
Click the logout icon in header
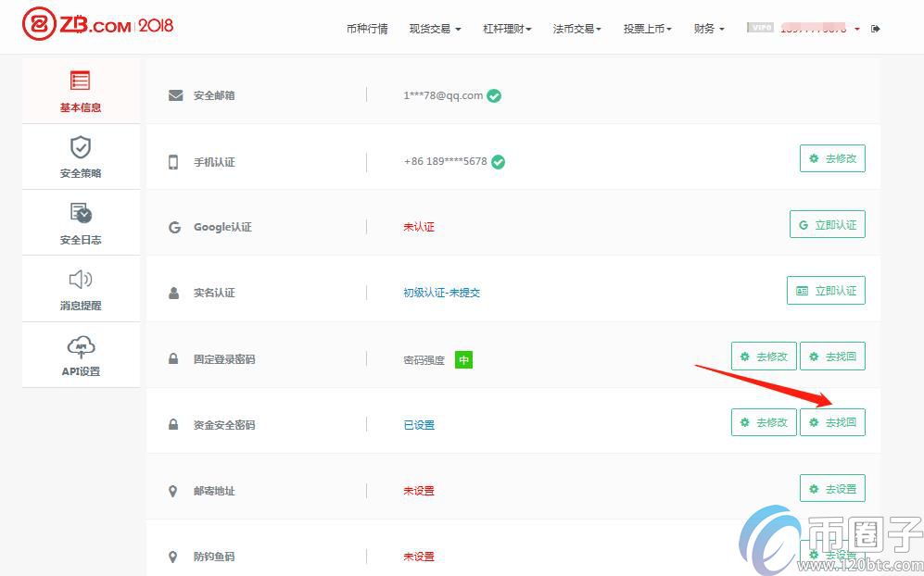876,29
